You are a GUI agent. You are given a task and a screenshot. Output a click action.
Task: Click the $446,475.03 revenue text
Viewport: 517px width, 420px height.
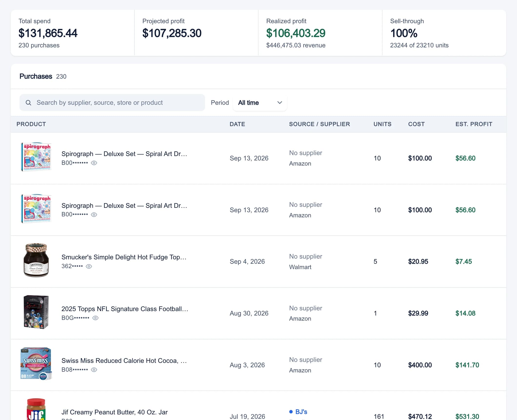tap(296, 45)
